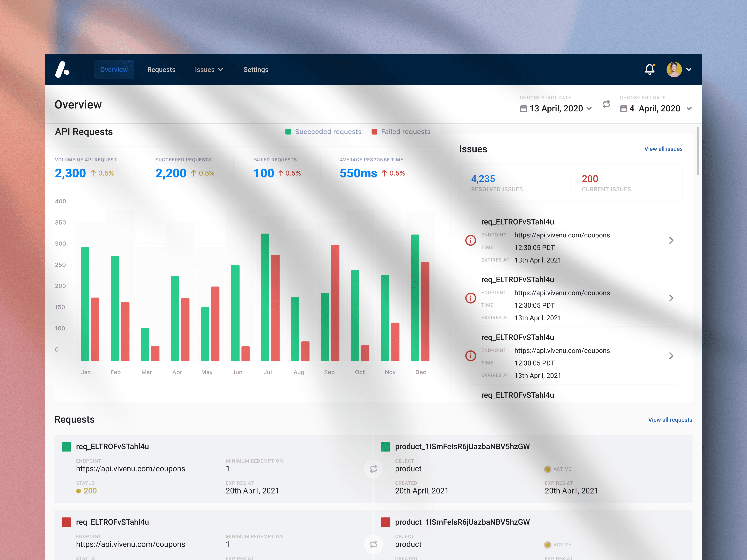Screen dimensions: 747x560
Task: Click the app logo in navbar
Action: [x=62, y=70]
